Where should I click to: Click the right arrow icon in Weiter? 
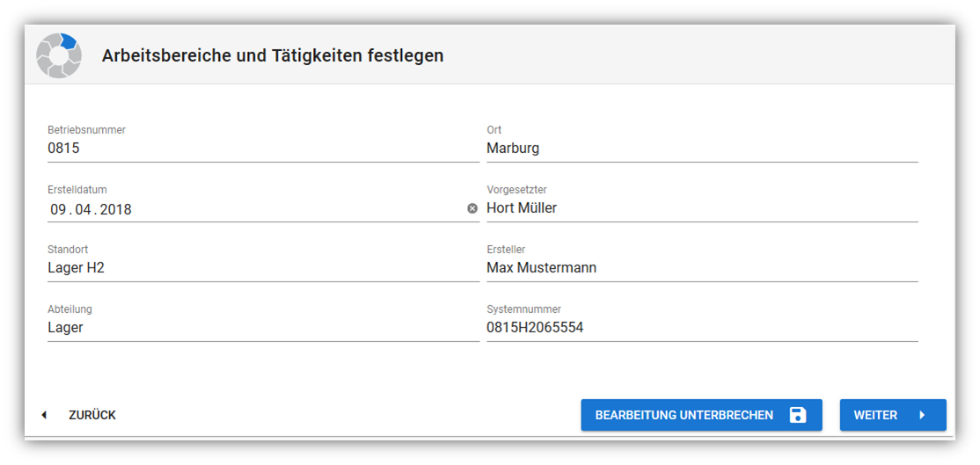(922, 415)
